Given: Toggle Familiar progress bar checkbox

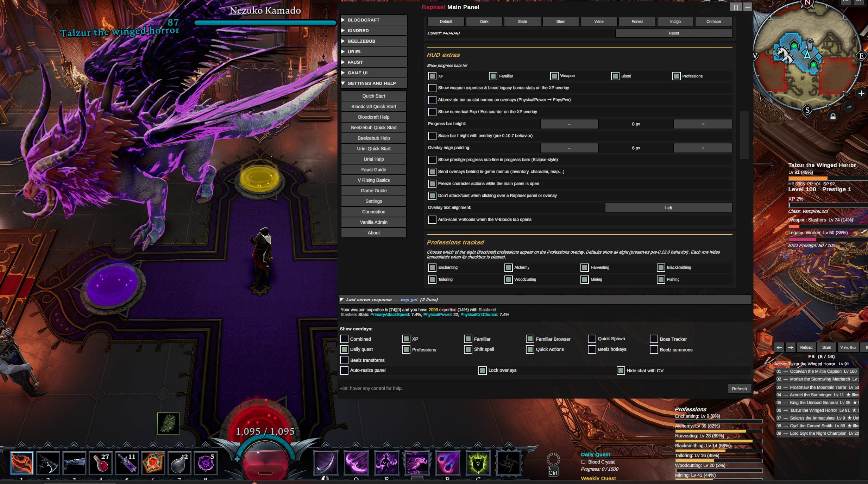Looking at the screenshot, I should (x=493, y=76).
